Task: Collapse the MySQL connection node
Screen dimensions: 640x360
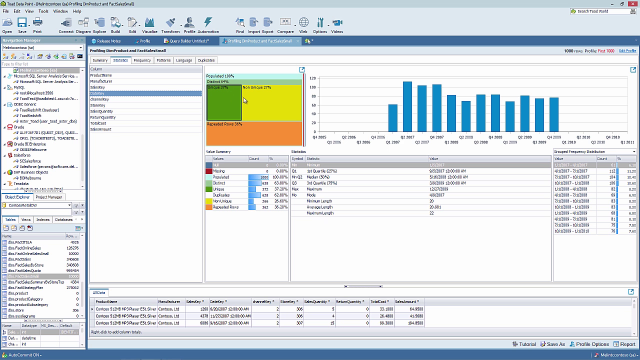Action: point(5,87)
